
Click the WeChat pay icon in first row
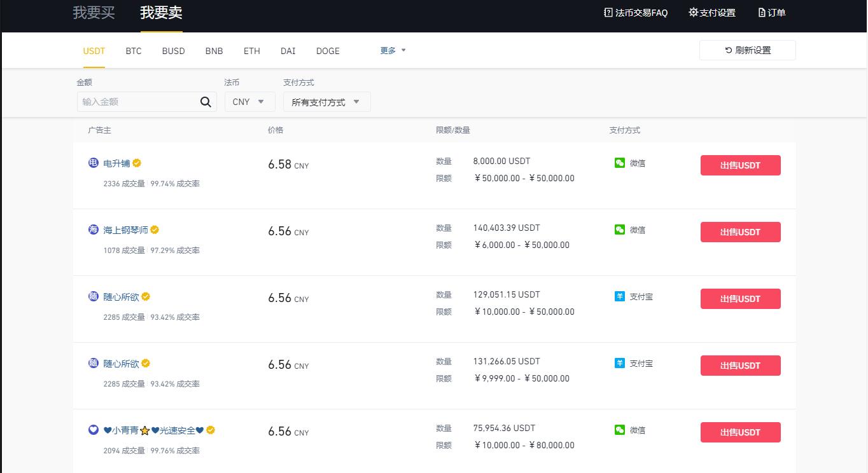tap(620, 163)
